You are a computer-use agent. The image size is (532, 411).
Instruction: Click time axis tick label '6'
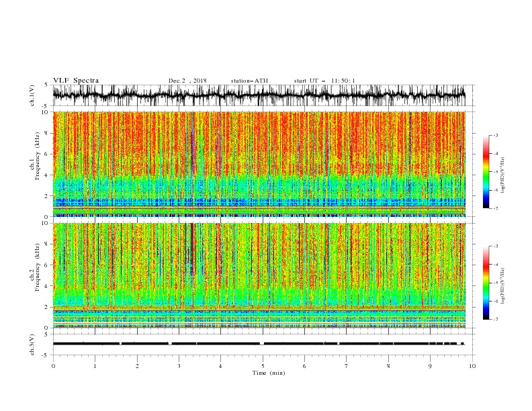304,366
